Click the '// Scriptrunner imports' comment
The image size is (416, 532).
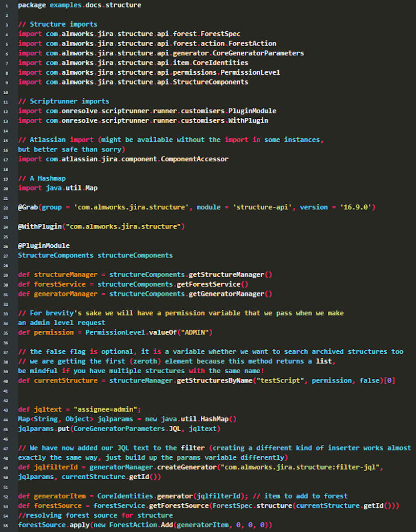click(x=64, y=101)
